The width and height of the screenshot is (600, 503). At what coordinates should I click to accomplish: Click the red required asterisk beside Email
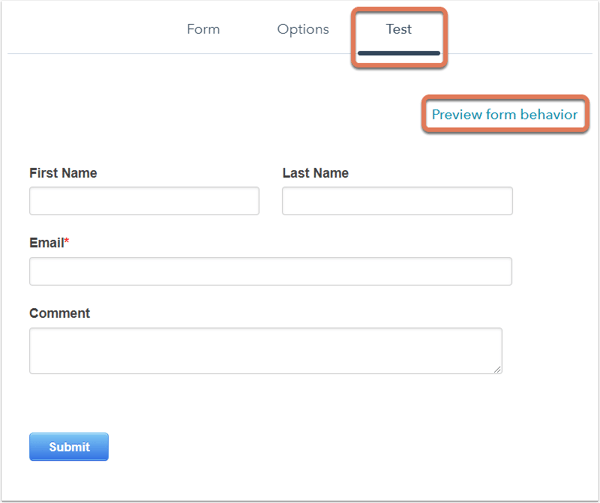(67, 242)
